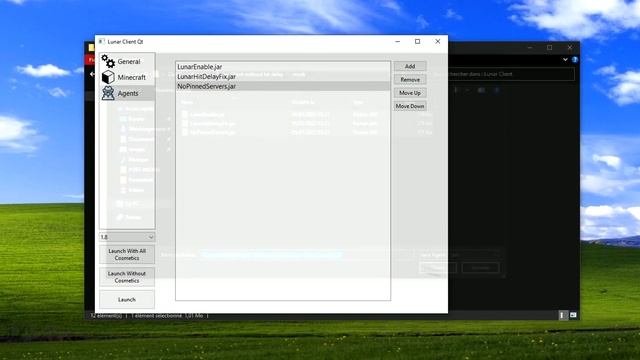The height and width of the screenshot is (360, 640).
Task: Maximize the File Explorer window
Action: [550, 48]
